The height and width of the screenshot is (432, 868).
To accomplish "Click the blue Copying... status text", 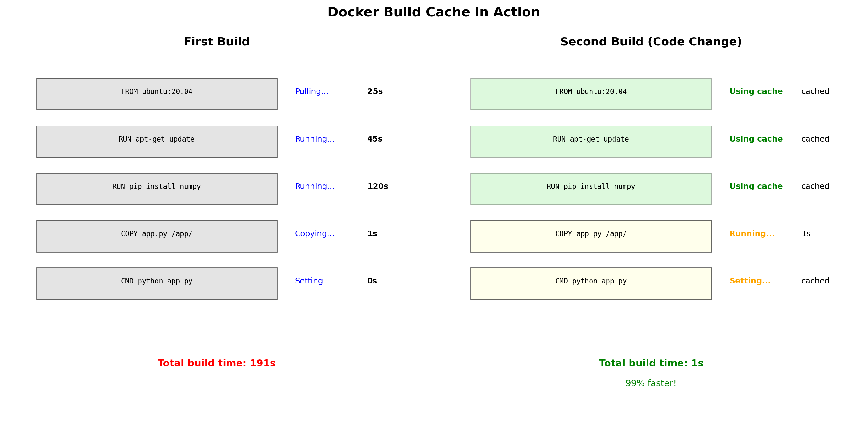I will (x=314, y=234).
